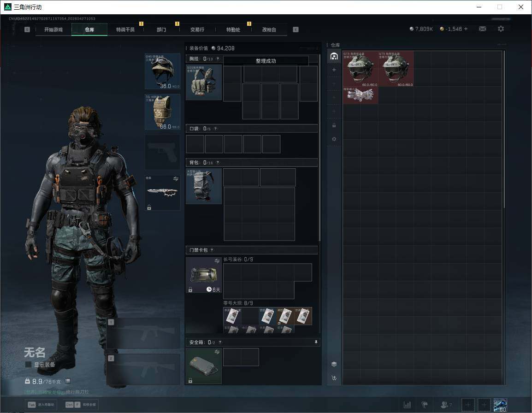Select the equipped helmet slot 36.0
532x413 pixels.
pyautogui.click(x=163, y=71)
